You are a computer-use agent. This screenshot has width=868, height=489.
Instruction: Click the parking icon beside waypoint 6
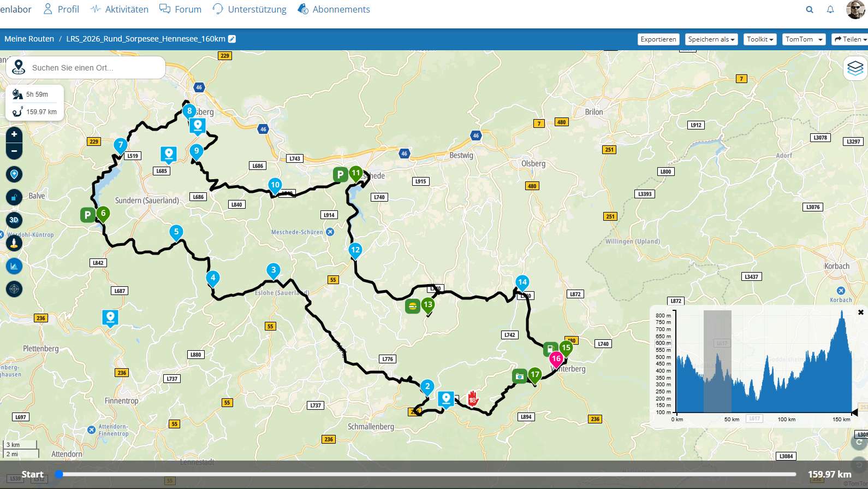[87, 215]
